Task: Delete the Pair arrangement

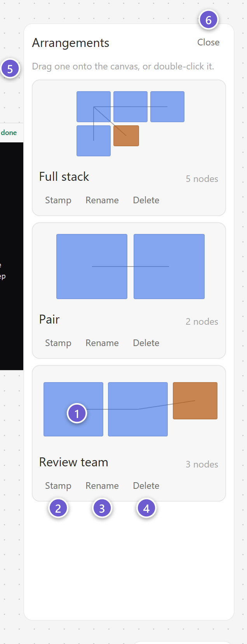Action: (x=146, y=343)
